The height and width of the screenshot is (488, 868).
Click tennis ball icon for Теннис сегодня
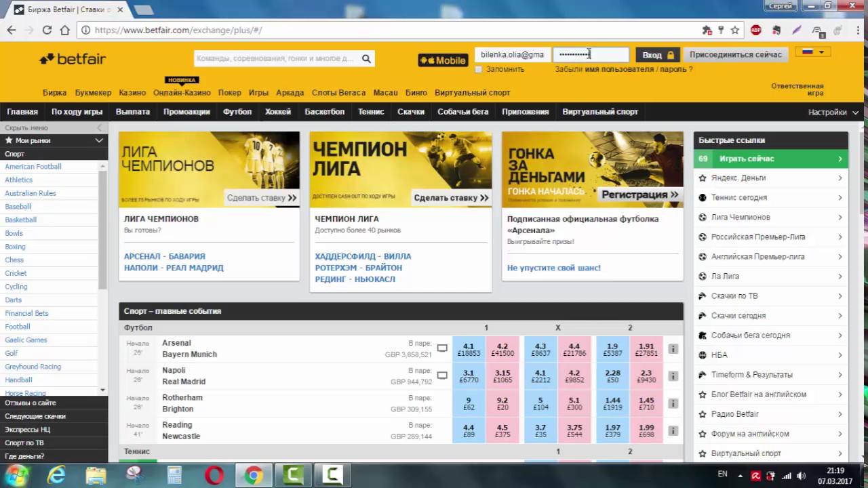click(x=703, y=197)
